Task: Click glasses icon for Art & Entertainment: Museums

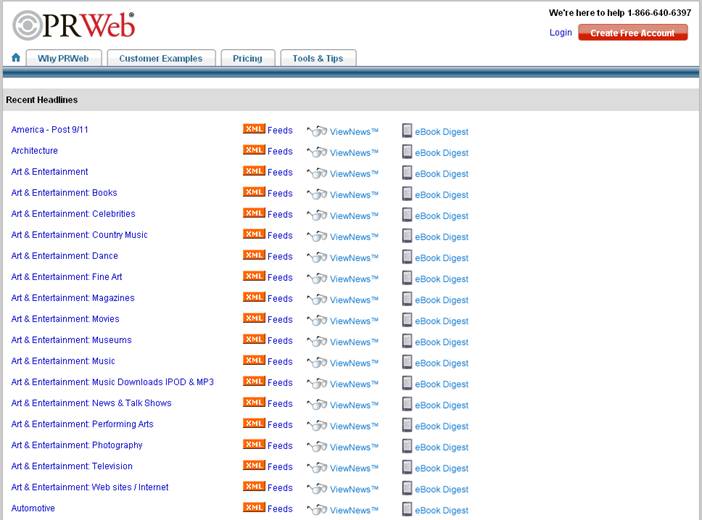Action: coord(317,342)
